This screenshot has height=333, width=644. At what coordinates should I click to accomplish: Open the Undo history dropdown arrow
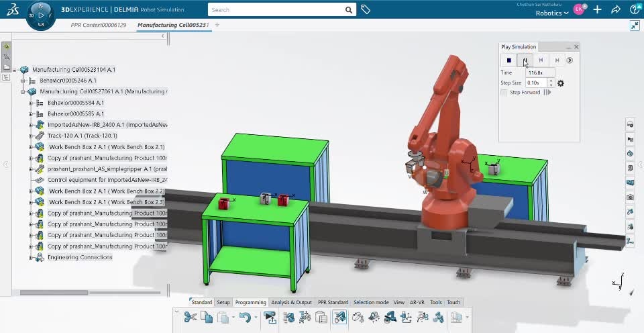point(256,318)
